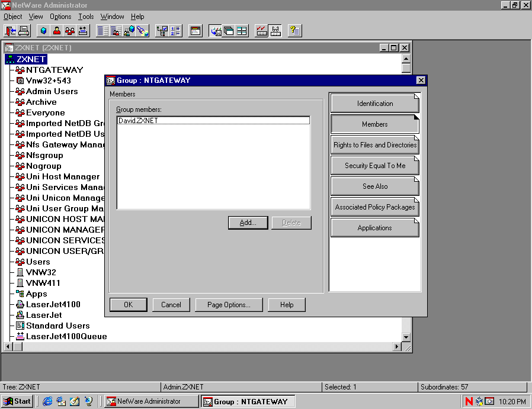The image size is (532, 409).
Task: Click the horizontal scroll-right arrow
Action: click(x=397, y=347)
